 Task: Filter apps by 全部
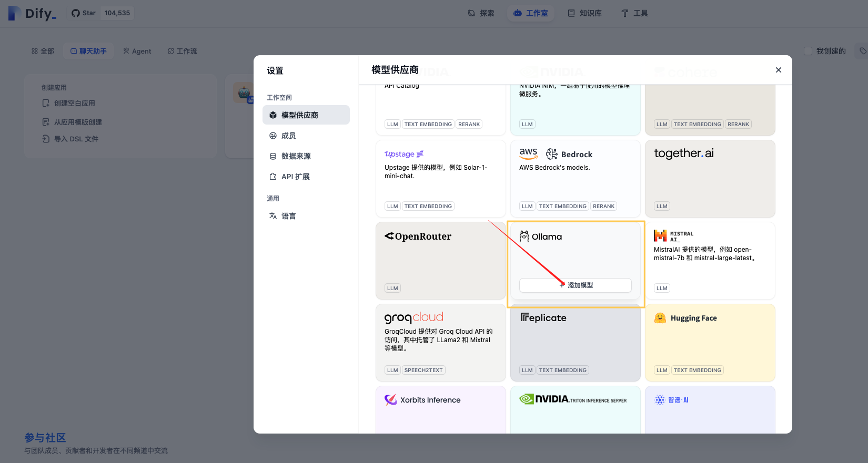point(43,51)
